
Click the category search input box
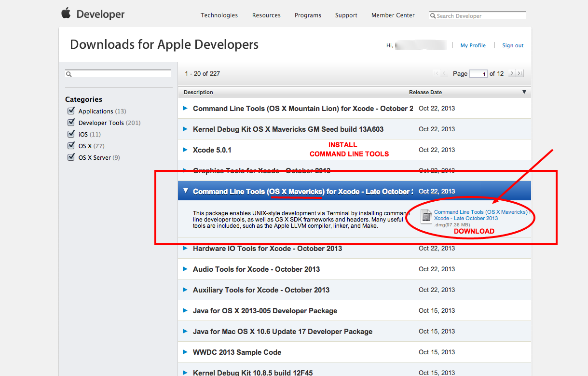(118, 74)
